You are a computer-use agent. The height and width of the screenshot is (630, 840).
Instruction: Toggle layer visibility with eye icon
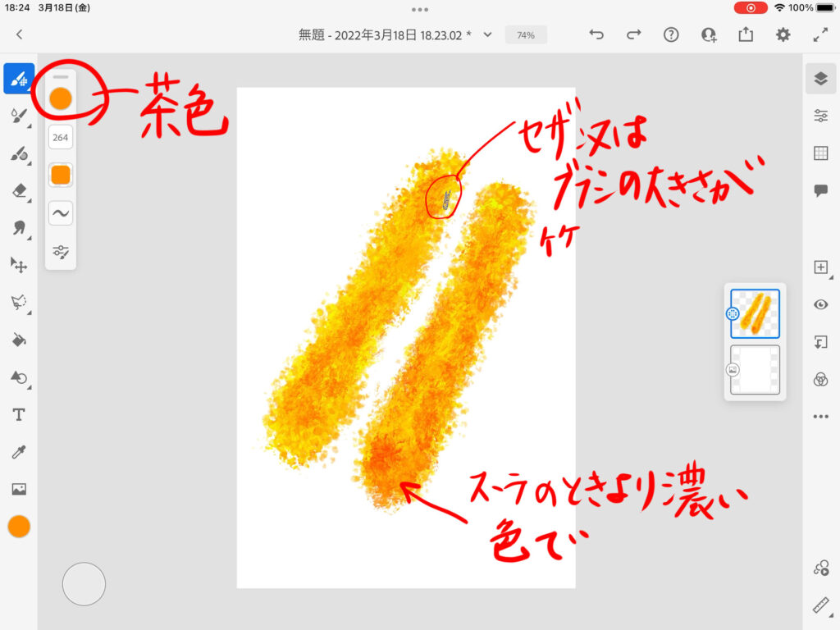[820, 304]
